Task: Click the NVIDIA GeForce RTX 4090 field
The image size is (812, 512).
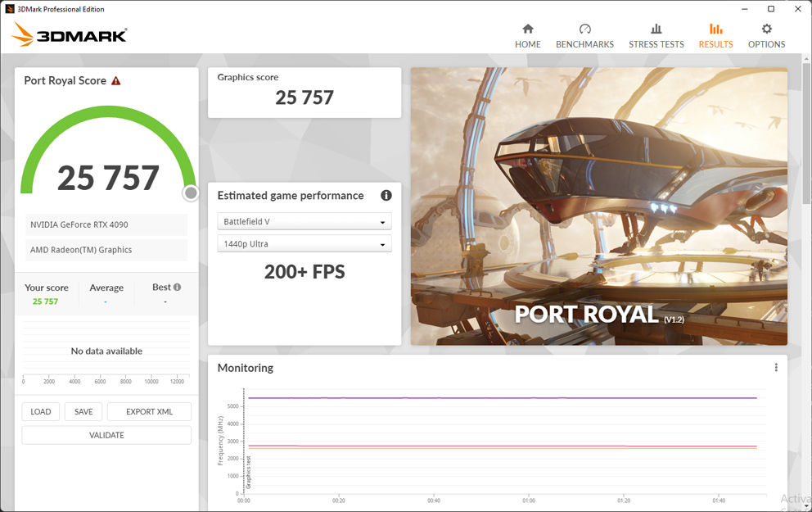Action: pyautogui.click(x=106, y=224)
